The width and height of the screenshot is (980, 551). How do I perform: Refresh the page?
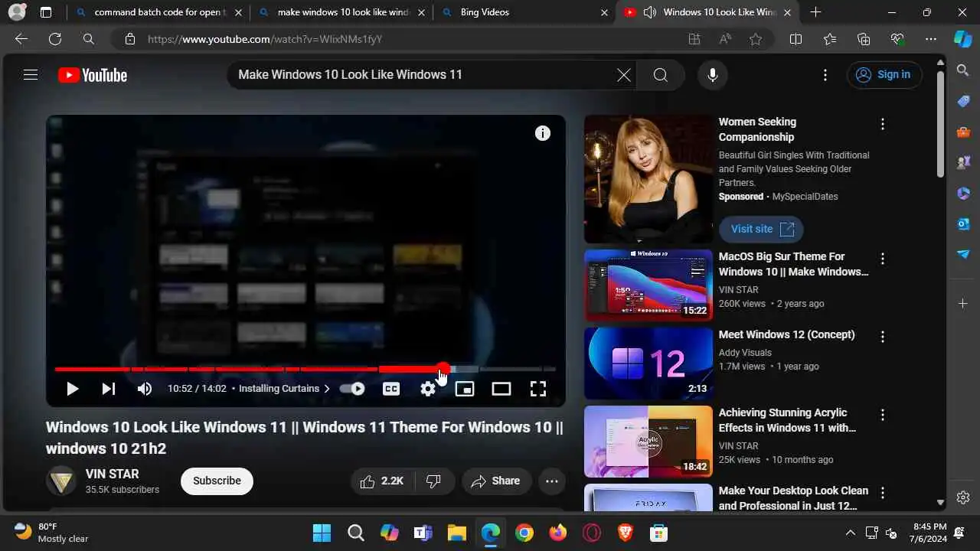(55, 39)
